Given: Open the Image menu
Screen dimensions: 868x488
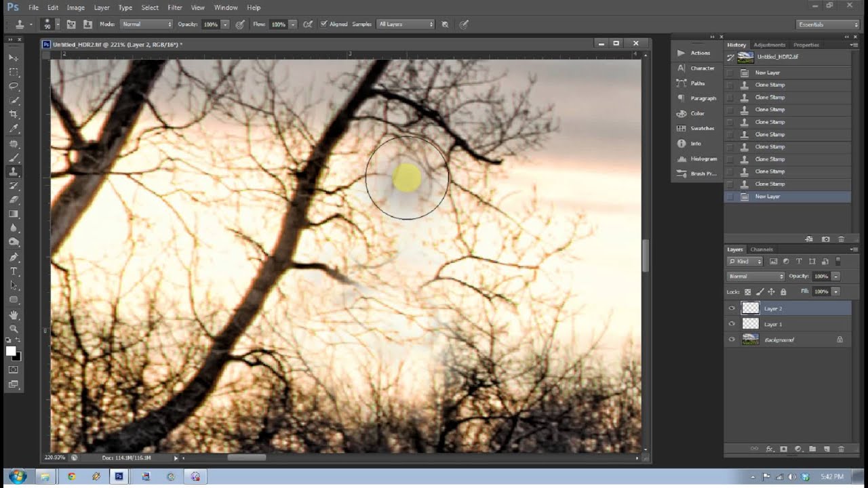Looking at the screenshot, I should click(x=75, y=7).
